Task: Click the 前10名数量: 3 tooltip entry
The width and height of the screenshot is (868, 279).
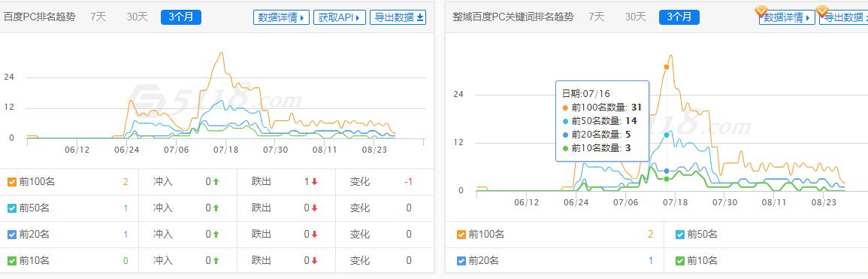Action: tap(597, 148)
